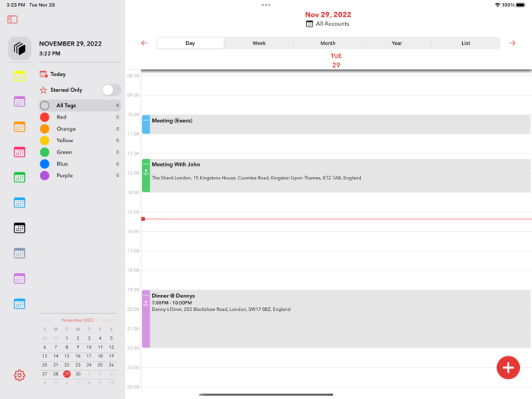Viewport: 532px width, 399px height.
Task: Check the battery indicator icon
Action: (521, 5)
